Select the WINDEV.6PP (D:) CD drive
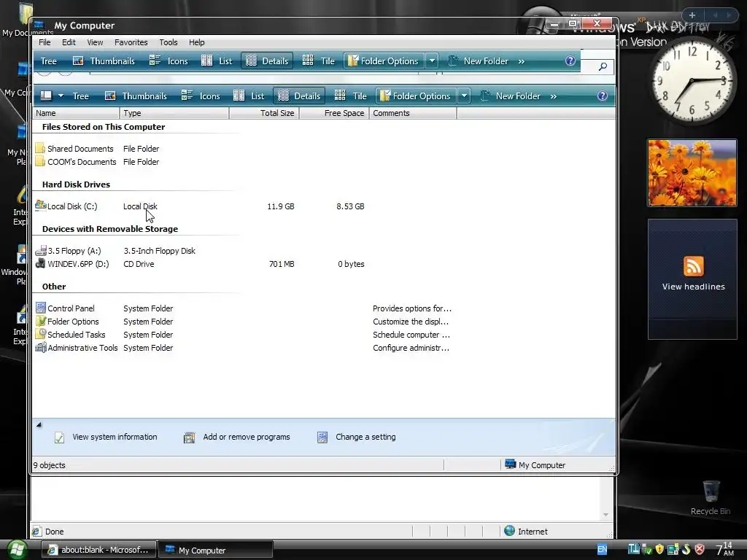This screenshot has height=560, width=747. pos(72,264)
